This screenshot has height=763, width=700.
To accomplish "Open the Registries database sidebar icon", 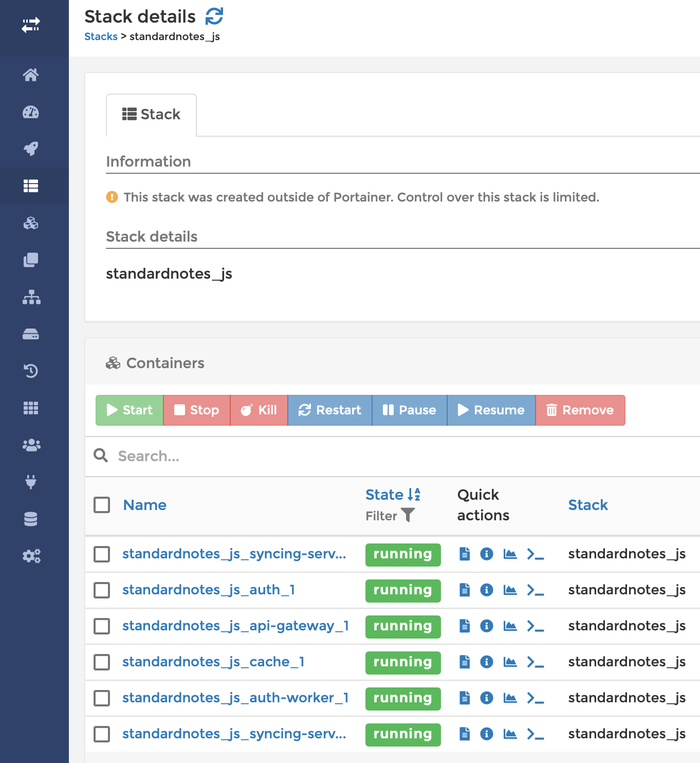I will pos(31,519).
